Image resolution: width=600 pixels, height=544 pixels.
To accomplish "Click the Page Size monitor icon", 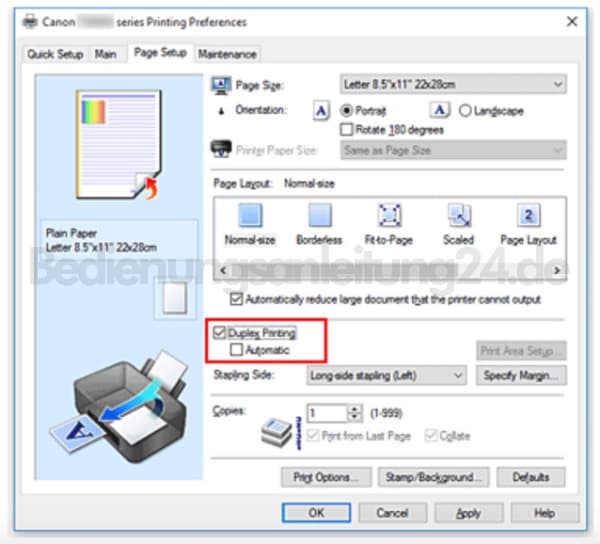I will [x=221, y=85].
